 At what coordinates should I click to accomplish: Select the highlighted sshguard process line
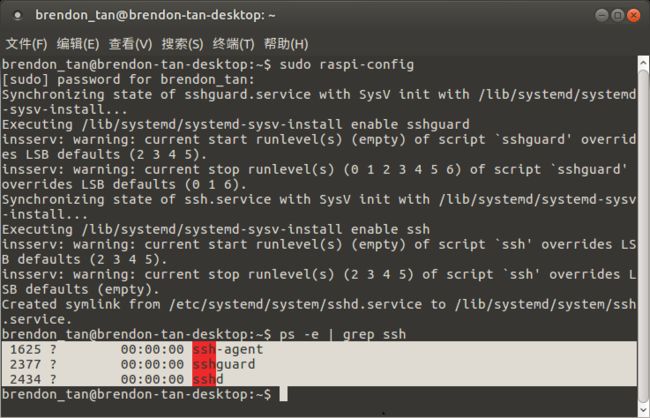pyautogui.click(x=319, y=364)
